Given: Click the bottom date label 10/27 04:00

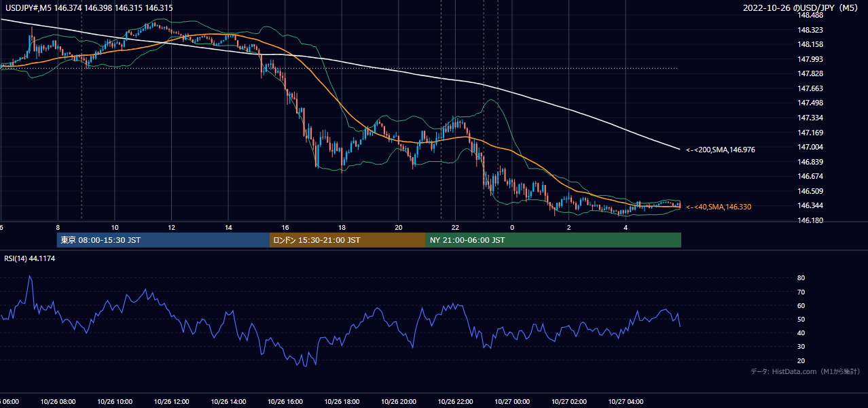Looking at the screenshot, I should (626, 401).
